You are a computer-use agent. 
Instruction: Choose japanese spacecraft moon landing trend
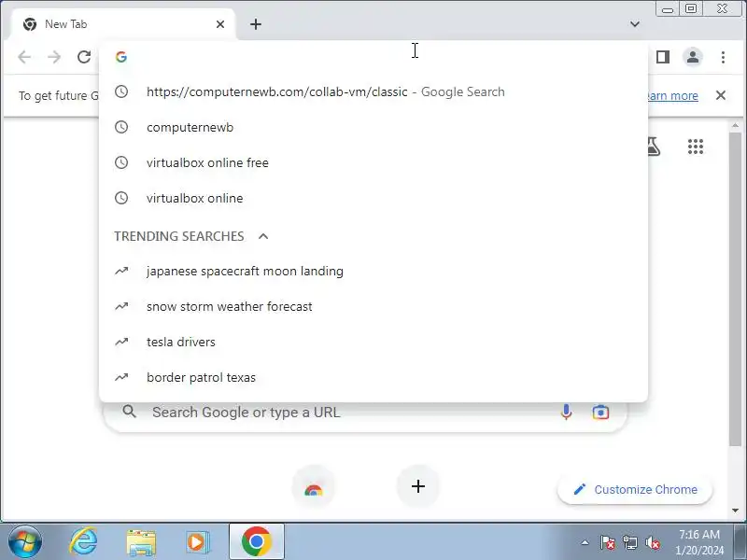click(373, 271)
